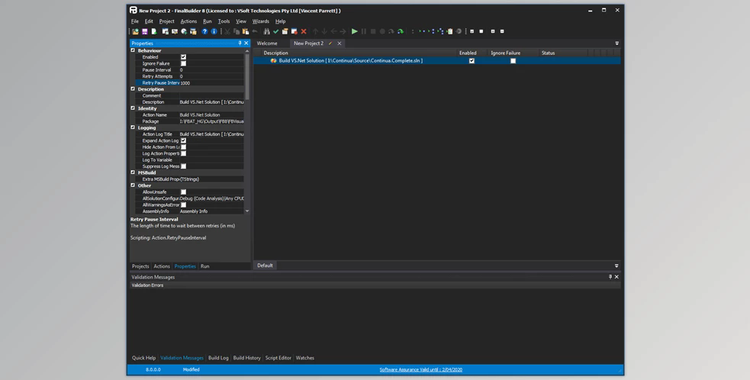Click the move action right arrow icon
Image resolution: width=750 pixels, height=380 pixels.
(343, 32)
